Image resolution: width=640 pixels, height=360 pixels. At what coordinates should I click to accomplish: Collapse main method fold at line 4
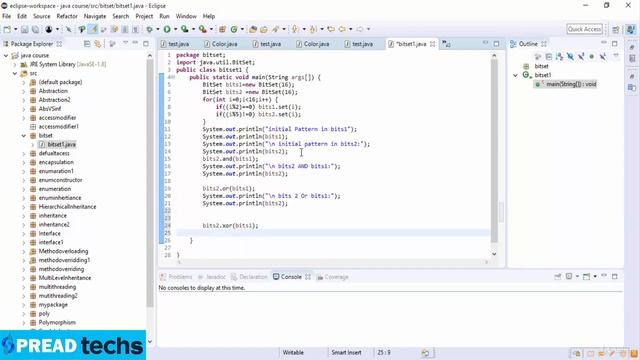(172, 77)
